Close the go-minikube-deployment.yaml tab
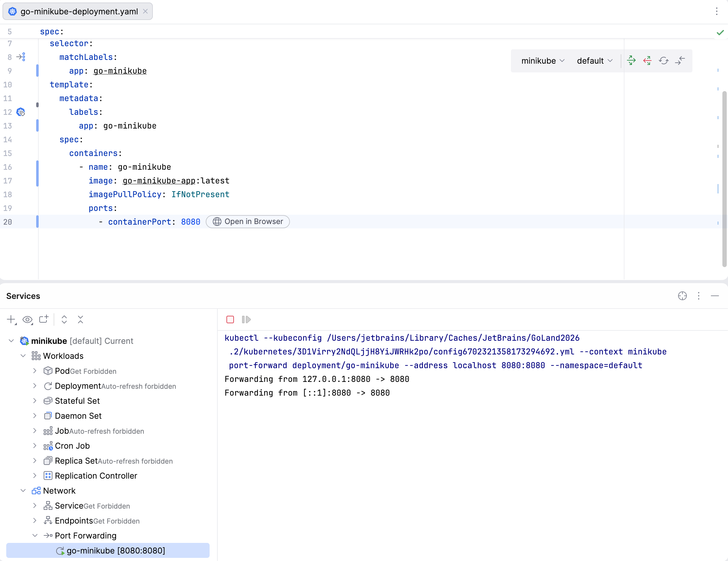Image resolution: width=728 pixels, height=561 pixels. pyautogui.click(x=145, y=11)
